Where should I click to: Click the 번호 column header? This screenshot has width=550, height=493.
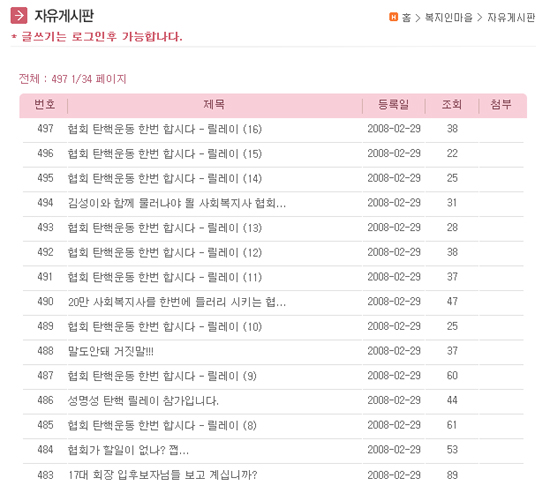(45, 104)
